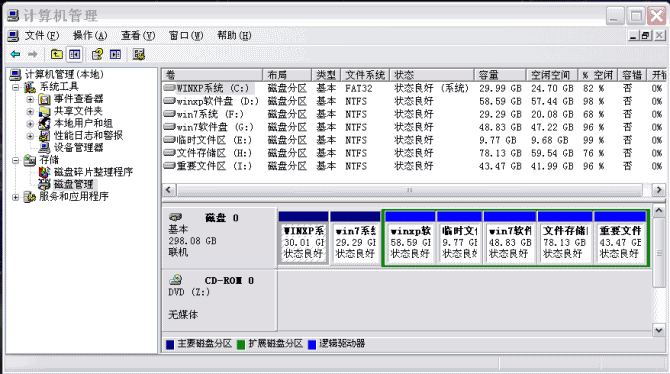The width and height of the screenshot is (670, 374).
Task: Click the CD-ROM 0 drive icon
Action: [x=176, y=280]
